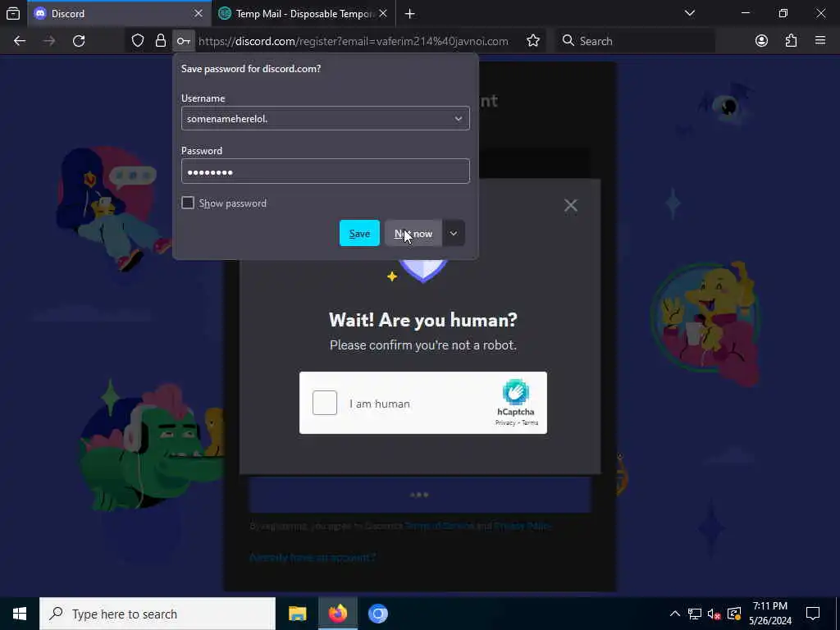Open File Explorer from the taskbar
The image size is (840, 630).
point(297,614)
